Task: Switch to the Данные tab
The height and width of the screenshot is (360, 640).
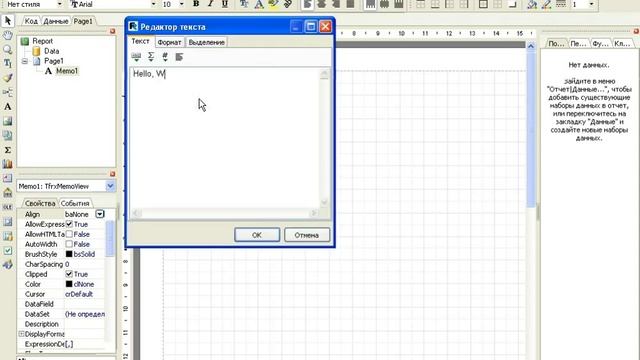Action: 56,21
